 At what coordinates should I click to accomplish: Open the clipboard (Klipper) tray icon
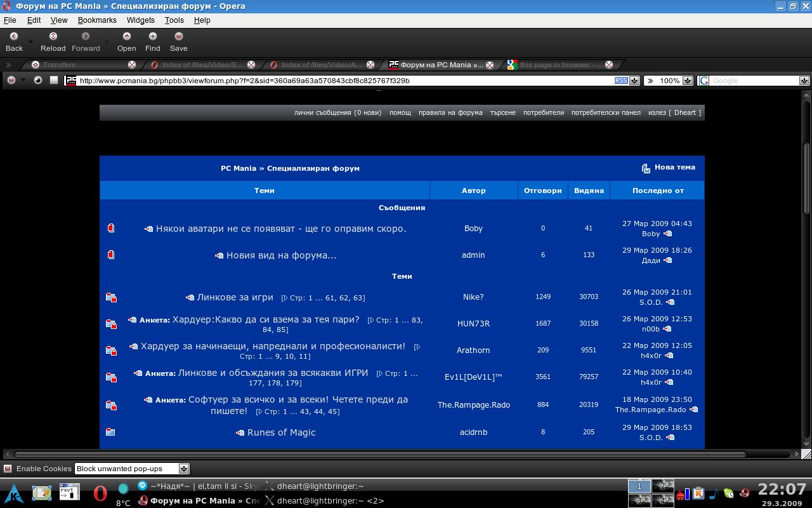pyautogui.click(x=698, y=493)
